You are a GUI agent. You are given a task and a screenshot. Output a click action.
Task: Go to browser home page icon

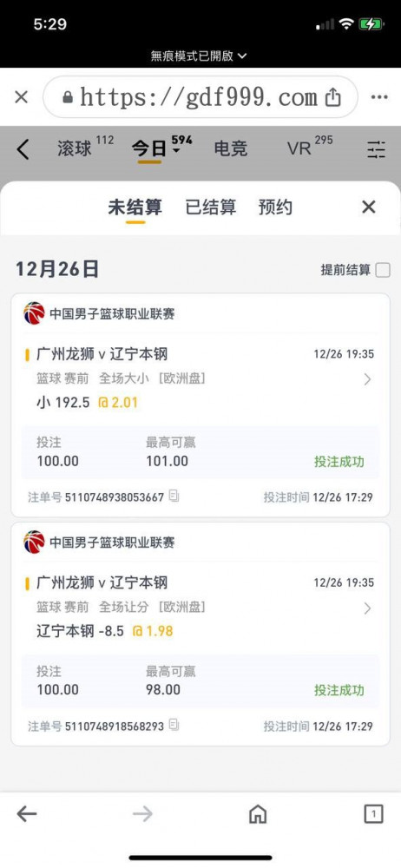(x=258, y=814)
